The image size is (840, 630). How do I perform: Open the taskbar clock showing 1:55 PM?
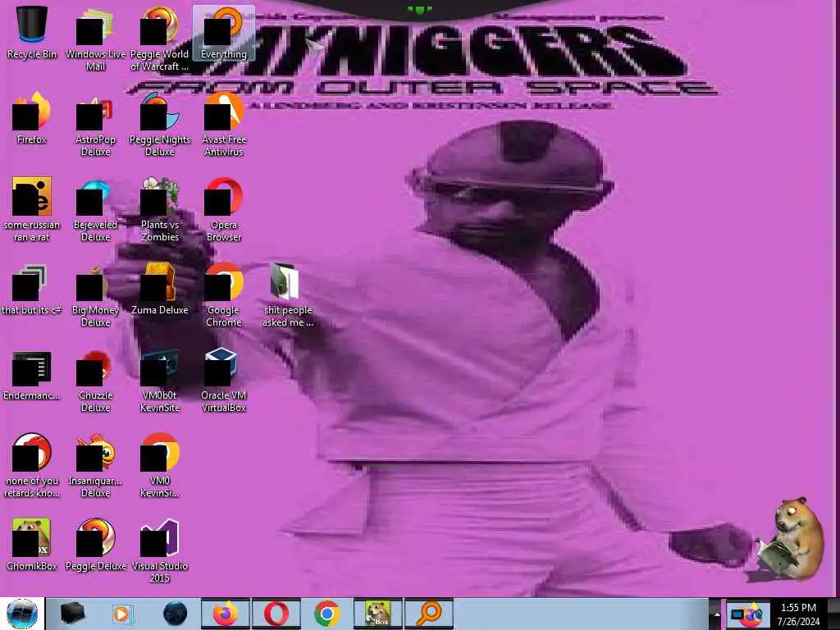(799, 614)
